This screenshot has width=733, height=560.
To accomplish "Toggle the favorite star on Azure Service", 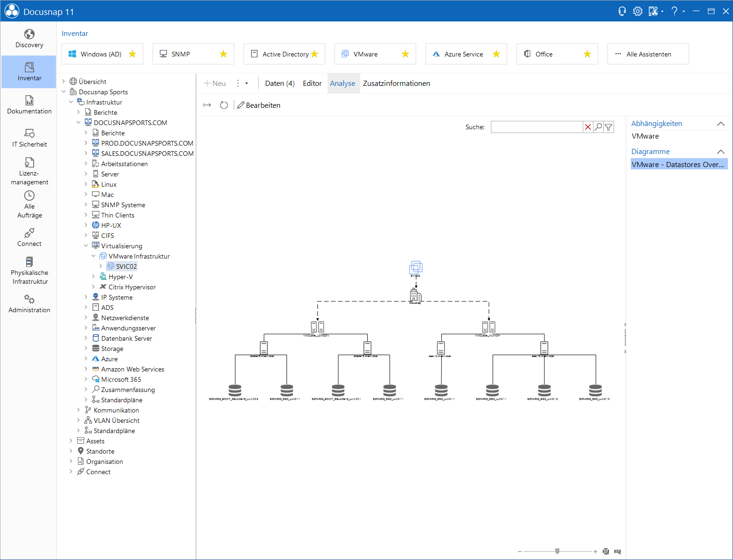I will click(496, 54).
